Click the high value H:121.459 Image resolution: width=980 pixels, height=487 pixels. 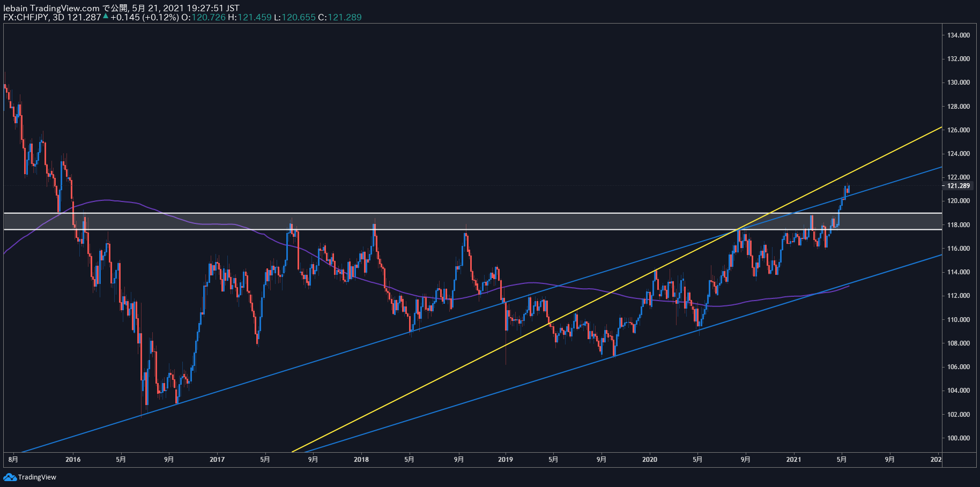pos(250,17)
